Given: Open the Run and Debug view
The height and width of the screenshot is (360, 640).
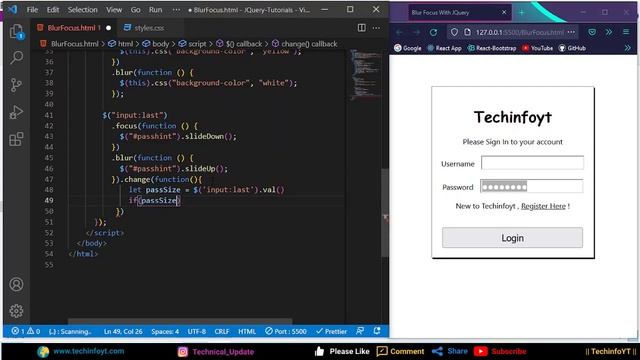Looking at the screenshot, I should point(16,112).
